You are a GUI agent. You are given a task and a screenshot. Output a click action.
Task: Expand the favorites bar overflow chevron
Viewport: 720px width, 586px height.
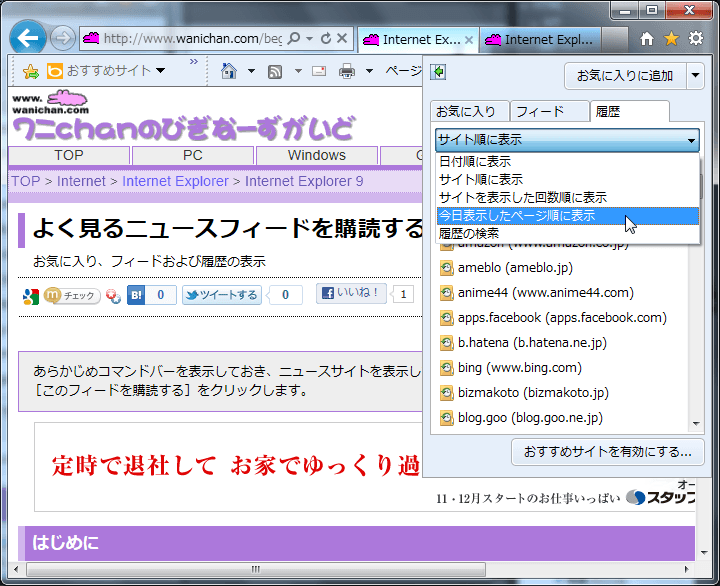[x=194, y=62]
